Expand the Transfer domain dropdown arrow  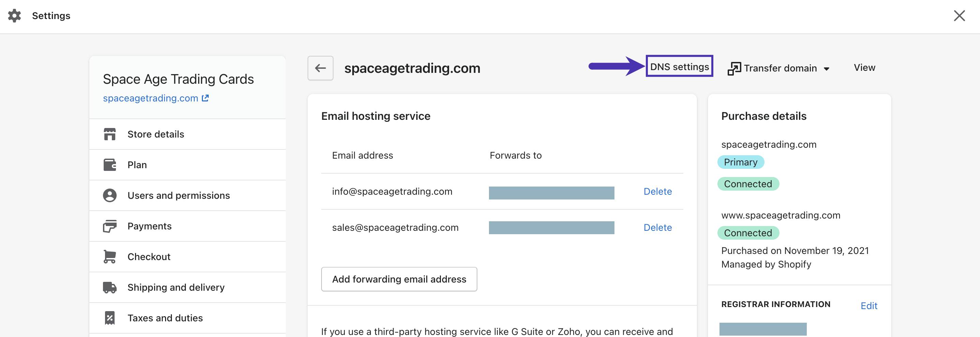tap(826, 69)
